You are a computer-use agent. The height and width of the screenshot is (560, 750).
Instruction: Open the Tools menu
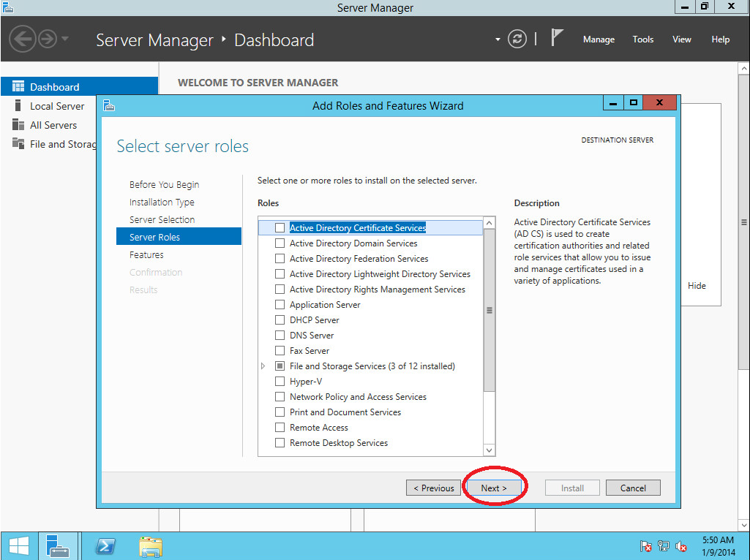(x=643, y=39)
